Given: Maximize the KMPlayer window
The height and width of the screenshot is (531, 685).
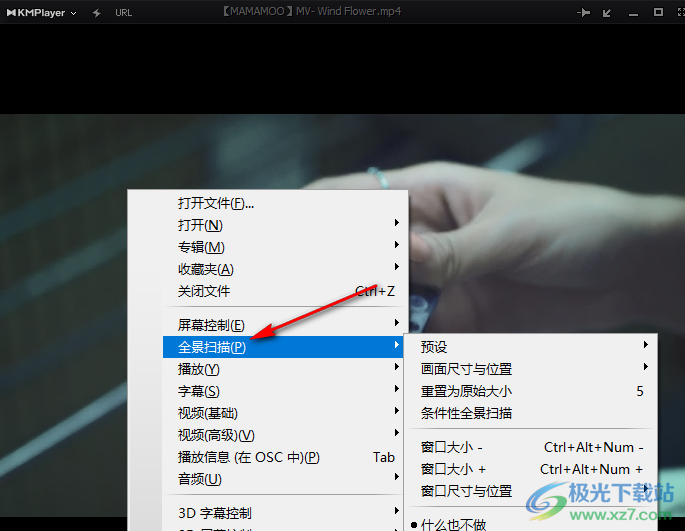Looking at the screenshot, I should [658, 12].
